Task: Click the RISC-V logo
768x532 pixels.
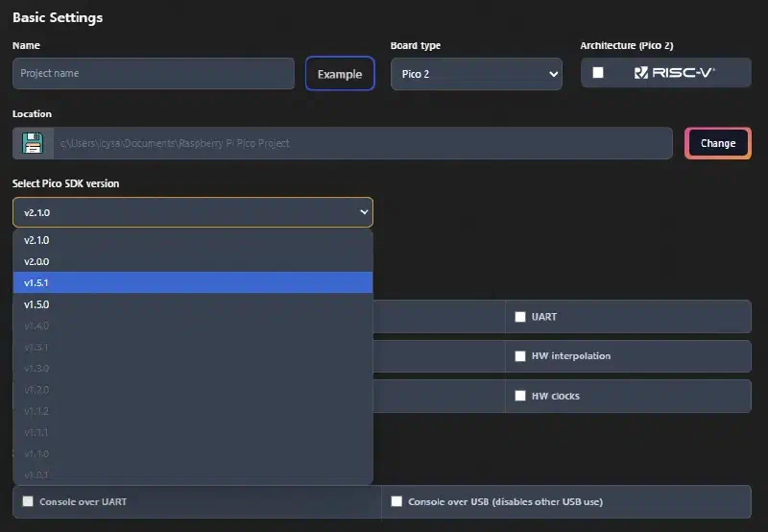Action: click(x=675, y=72)
